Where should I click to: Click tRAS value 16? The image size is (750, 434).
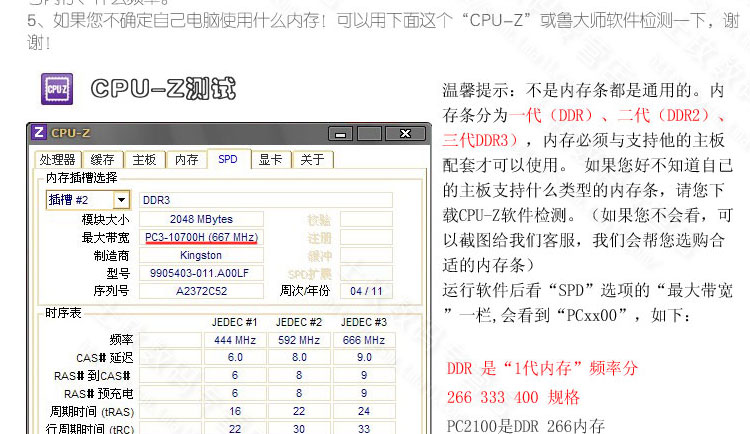(x=235, y=411)
